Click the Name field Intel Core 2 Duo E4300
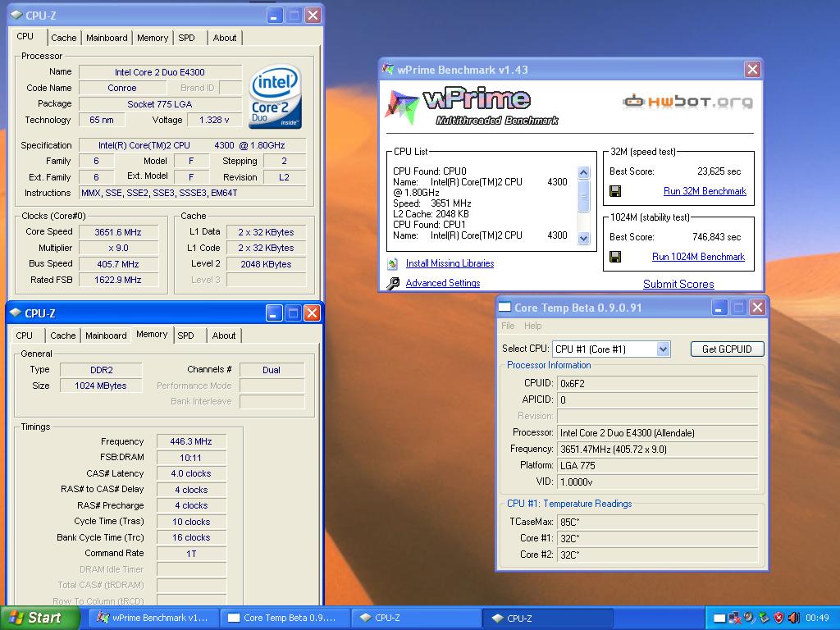Screen dimensions: 840x630 160,72
